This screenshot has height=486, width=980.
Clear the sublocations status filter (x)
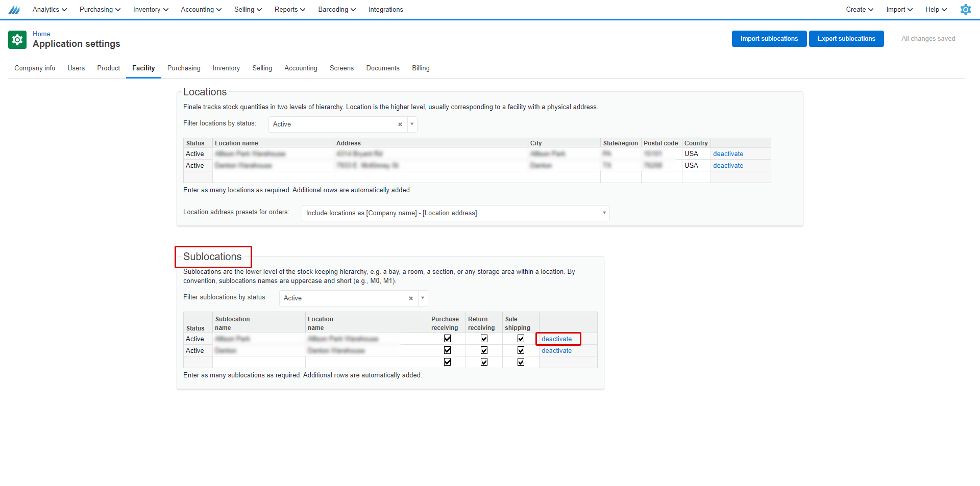(x=411, y=298)
